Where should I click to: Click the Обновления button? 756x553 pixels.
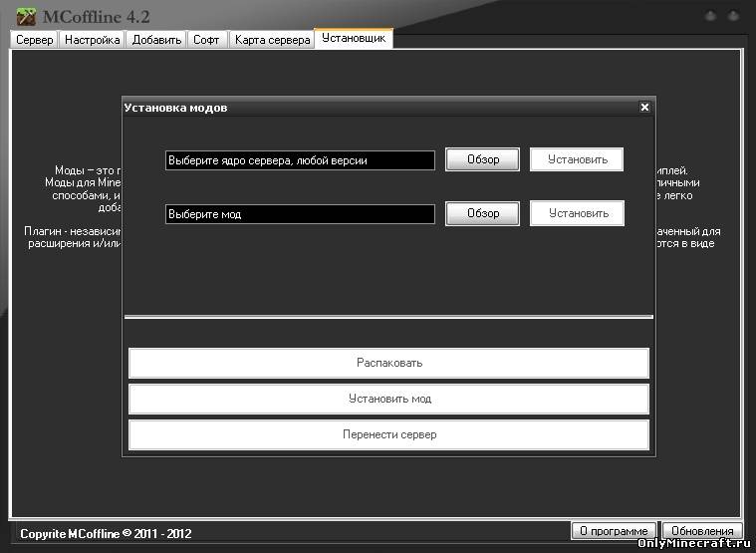coord(702,532)
